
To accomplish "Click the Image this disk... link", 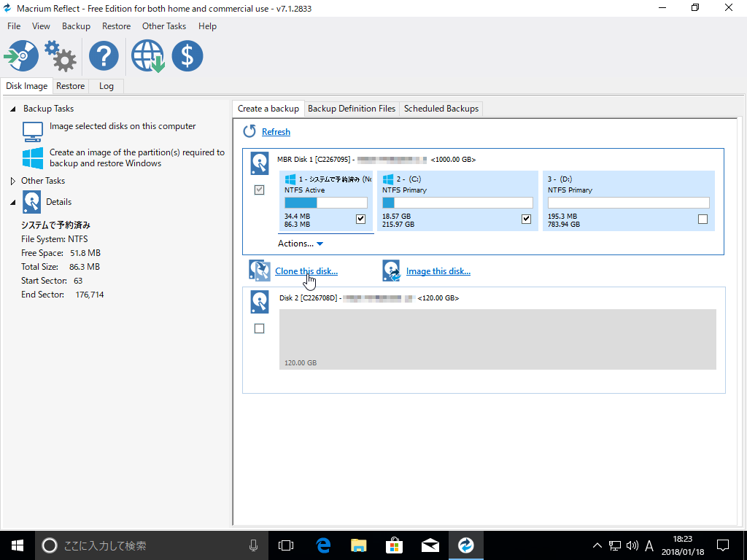I will tap(438, 271).
